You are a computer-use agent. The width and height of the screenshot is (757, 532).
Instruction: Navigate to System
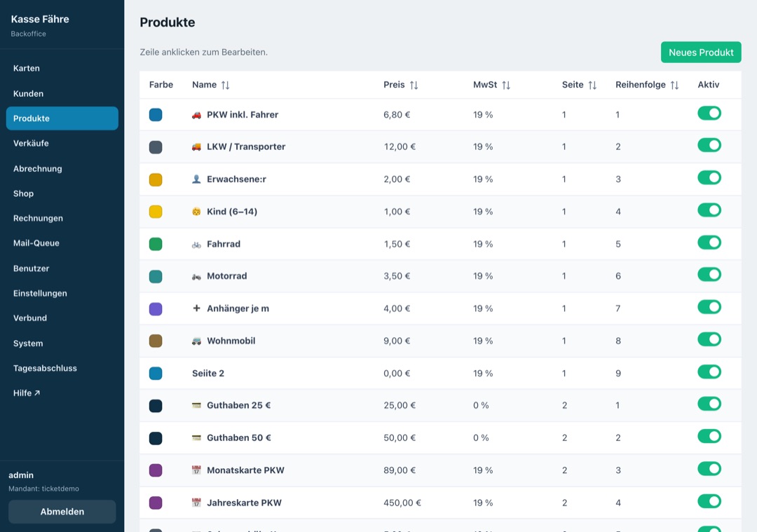pyautogui.click(x=62, y=343)
